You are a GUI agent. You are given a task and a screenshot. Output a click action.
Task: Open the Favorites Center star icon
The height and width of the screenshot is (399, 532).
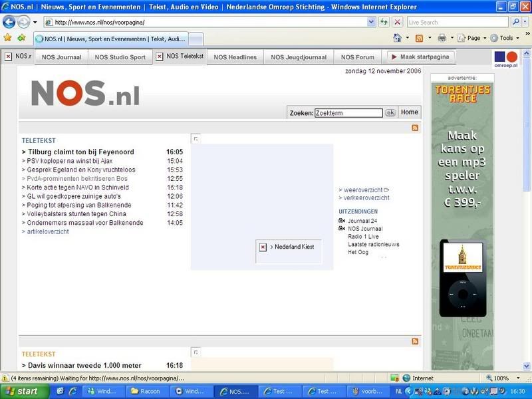[x=7, y=38]
